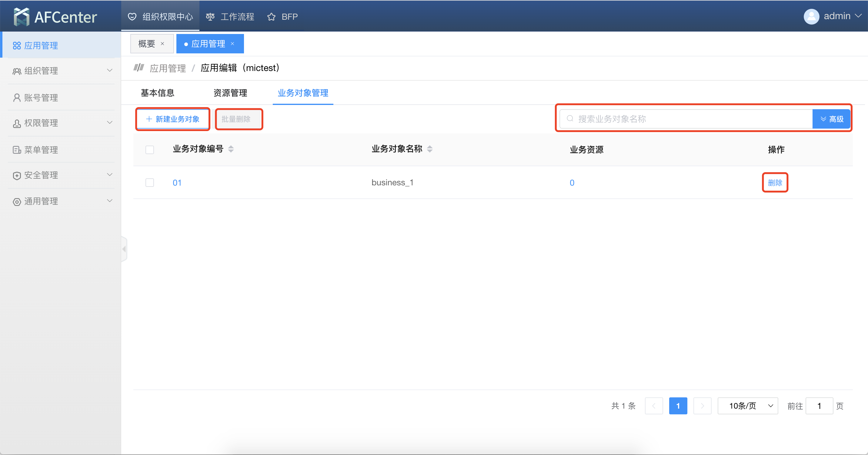Viewport: 868px width, 455px height.
Task: Click the AFCenter logo icon
Action: (22, 16)
